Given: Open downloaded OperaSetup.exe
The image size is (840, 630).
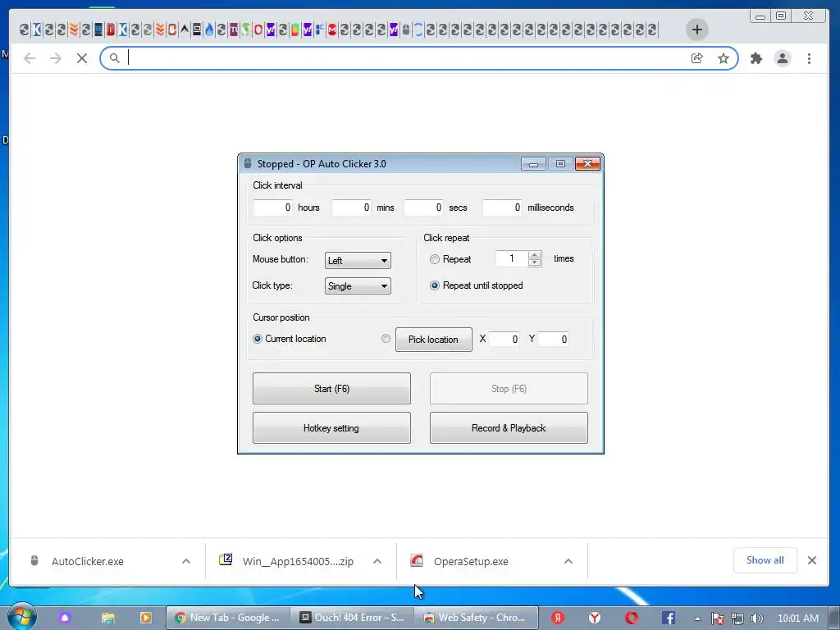Looking at the screenshot, I should (471, 561).
